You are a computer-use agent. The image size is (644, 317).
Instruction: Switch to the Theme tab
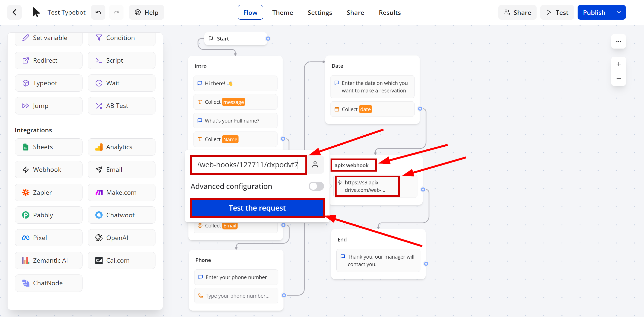pyautogui.click(x=283, y=12)
